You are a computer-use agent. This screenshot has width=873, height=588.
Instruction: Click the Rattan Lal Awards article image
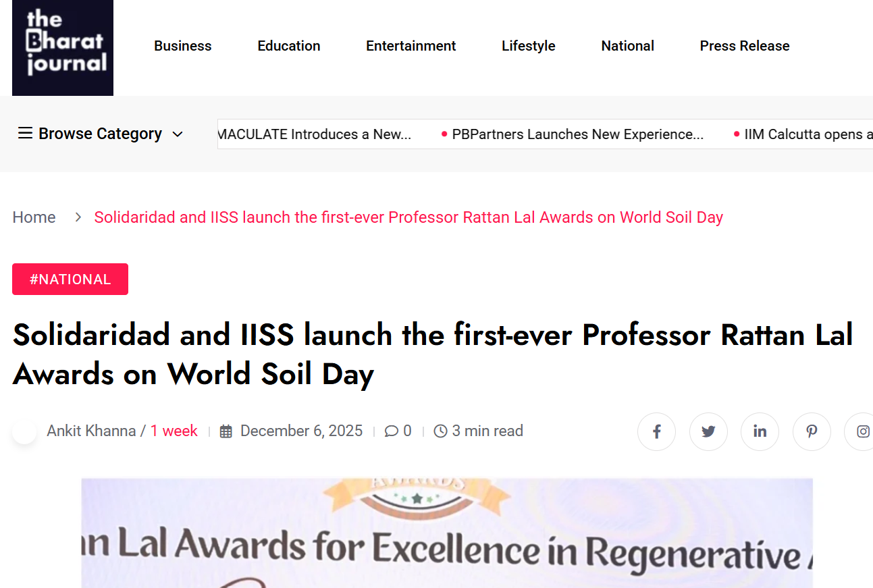click(447, 533)
